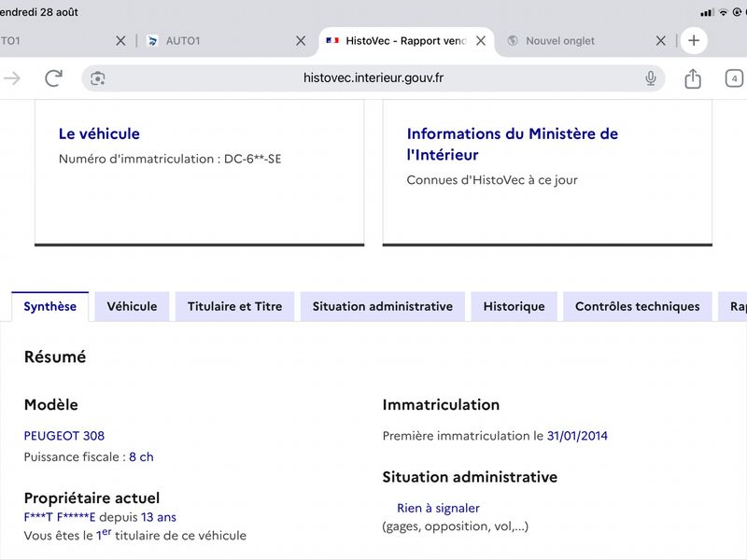
Task: Click the 8 ch fiscal power value
Action: pos(141,456)
